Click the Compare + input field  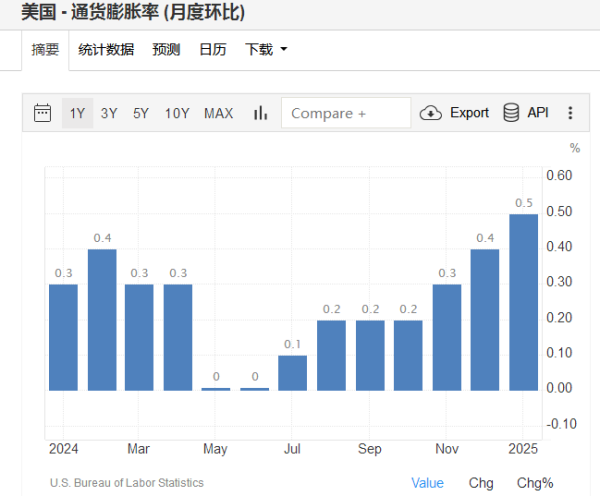(346, 113)
